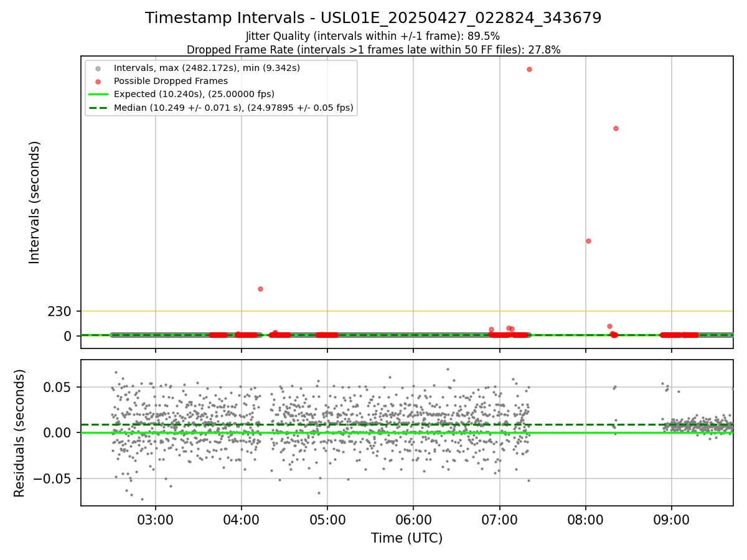Click the '230' y-axis tick label
Image resolution: width=747 pixels, height=560 pixels.
click(x=60, y=311)
